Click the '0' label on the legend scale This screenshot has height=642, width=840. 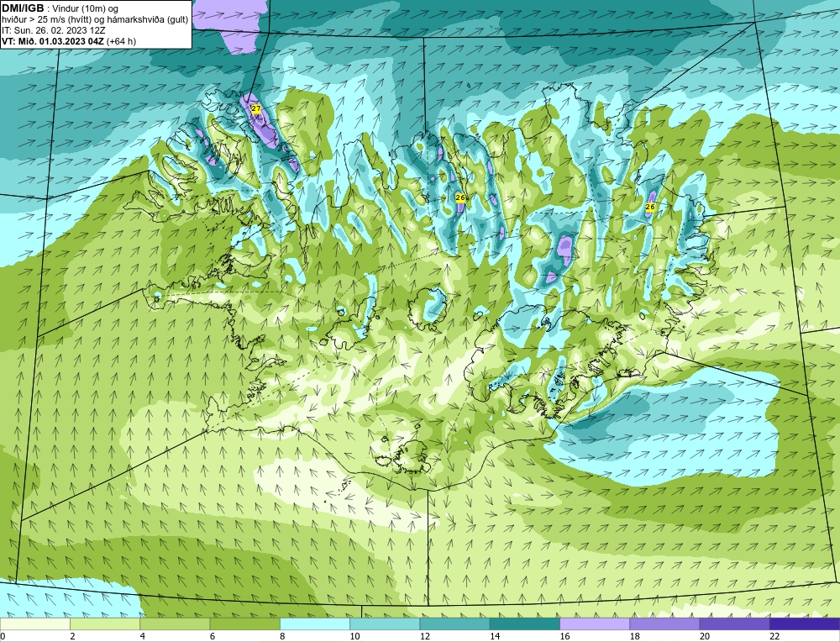tap(3, 636)
